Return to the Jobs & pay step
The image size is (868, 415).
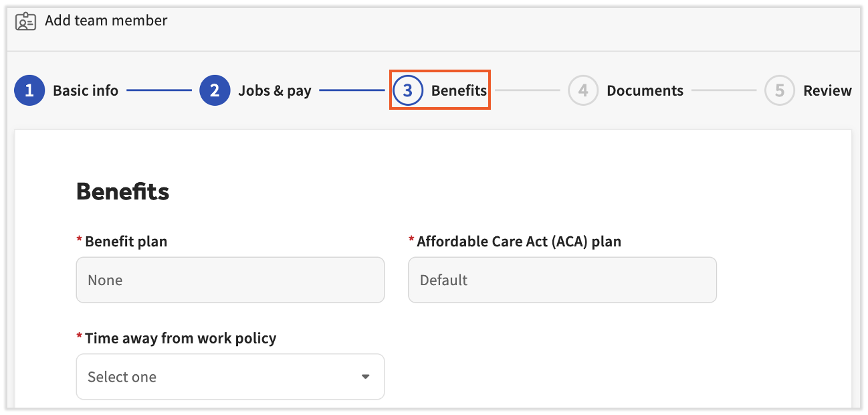(x=275, y=90)
